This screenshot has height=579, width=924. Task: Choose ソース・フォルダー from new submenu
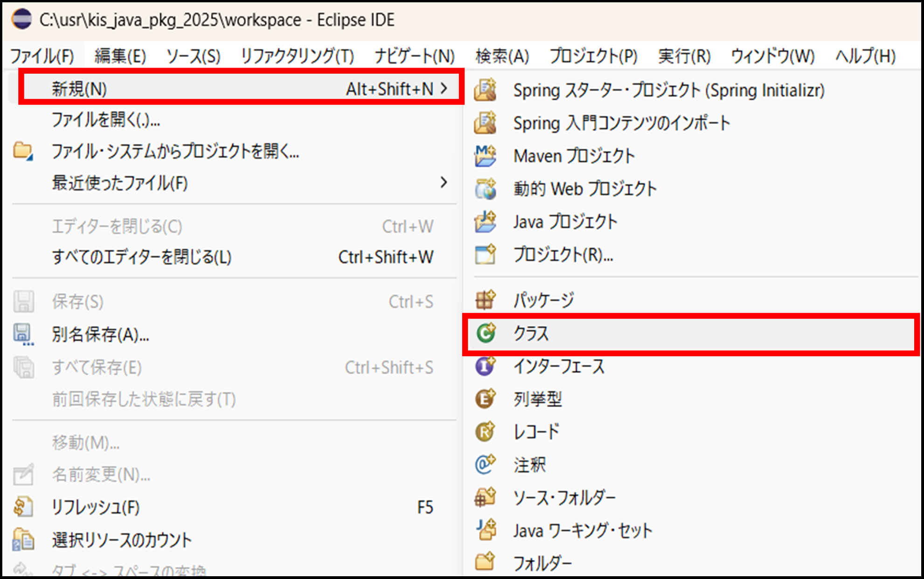click(564, 498)
